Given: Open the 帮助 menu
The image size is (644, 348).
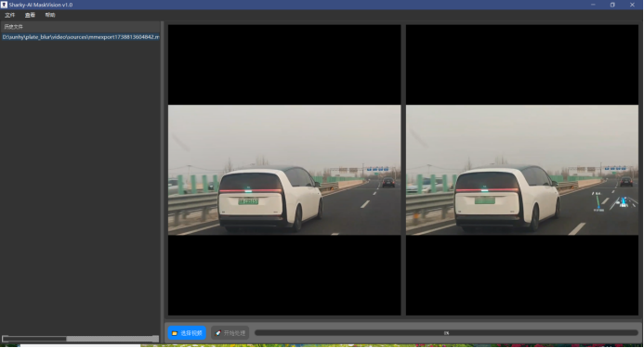Looking at the screenshot, I should (50, 15).
